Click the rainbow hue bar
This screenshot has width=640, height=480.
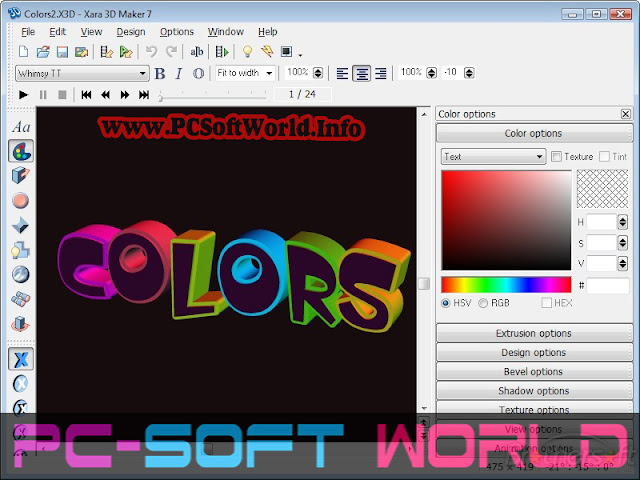pyautogui.click(x=506, y=284)
